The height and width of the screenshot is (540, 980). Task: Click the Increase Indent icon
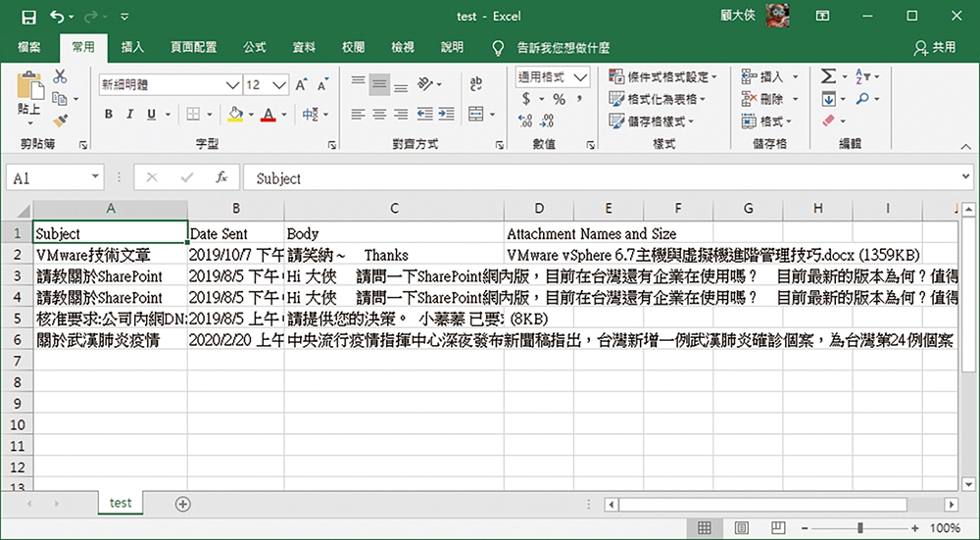446,114
